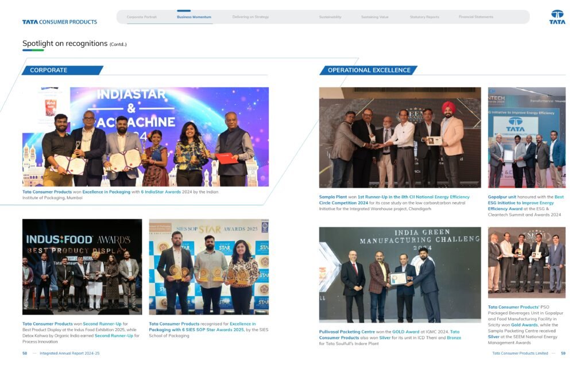Click "Pullivasal Packeting Centre" caption text
The width and height of the screenshot is (588, 365).
pos(347,332)
